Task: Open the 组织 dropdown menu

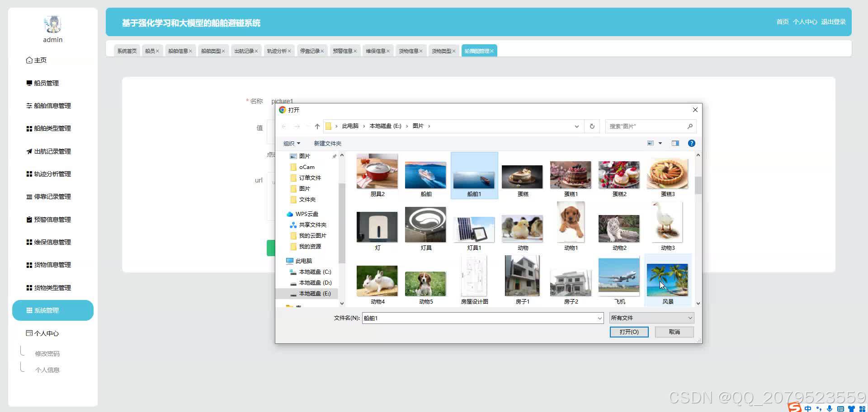Action: click(292, 144)
